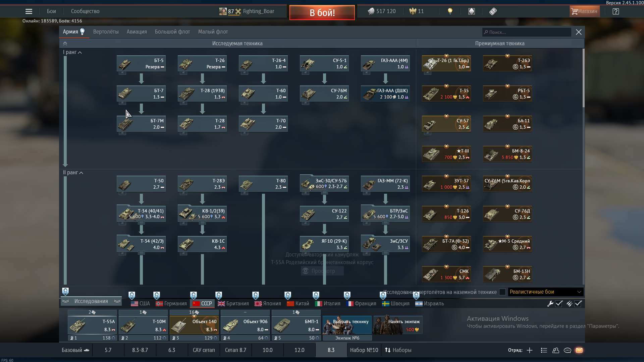
Task: Open the Наборы presets button
Action: (x=398, y=350)
